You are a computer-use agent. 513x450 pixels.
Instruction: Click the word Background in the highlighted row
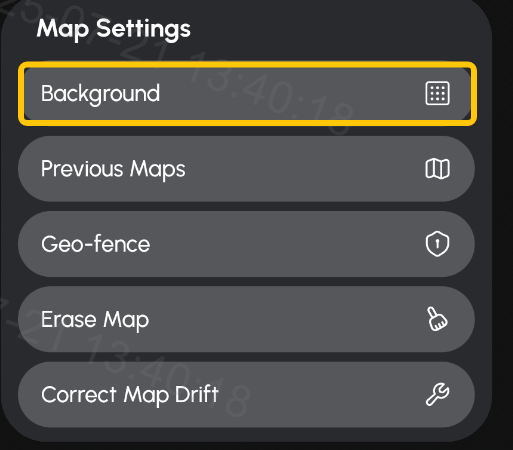click(100, 94)
